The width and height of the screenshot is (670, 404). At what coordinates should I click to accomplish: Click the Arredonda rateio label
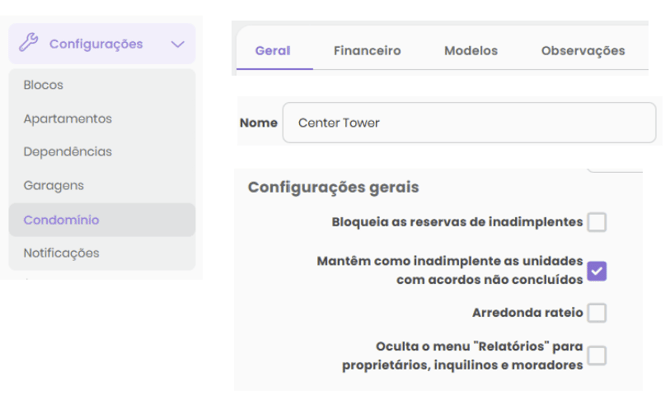(x=527, y=313)
